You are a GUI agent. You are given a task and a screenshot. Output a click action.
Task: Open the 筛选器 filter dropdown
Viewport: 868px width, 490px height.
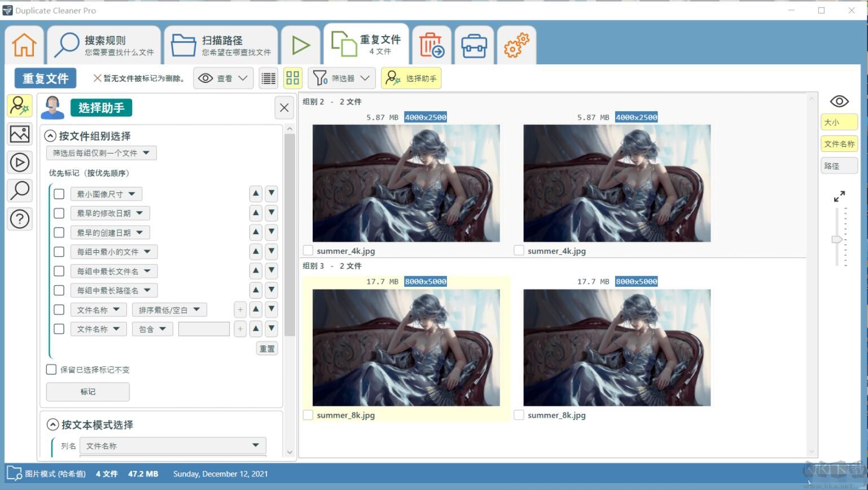click(341, 78)
